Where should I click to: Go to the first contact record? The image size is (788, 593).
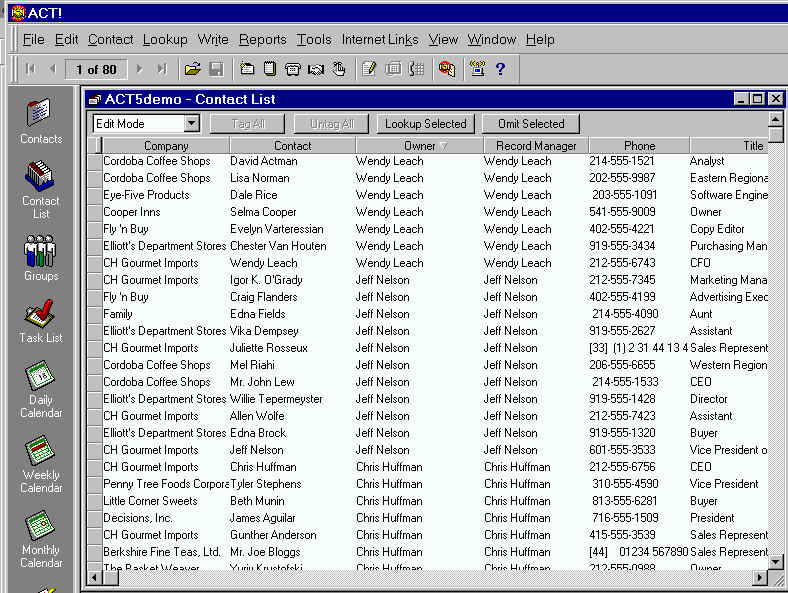pyautogui.click(x=31, y=69)
